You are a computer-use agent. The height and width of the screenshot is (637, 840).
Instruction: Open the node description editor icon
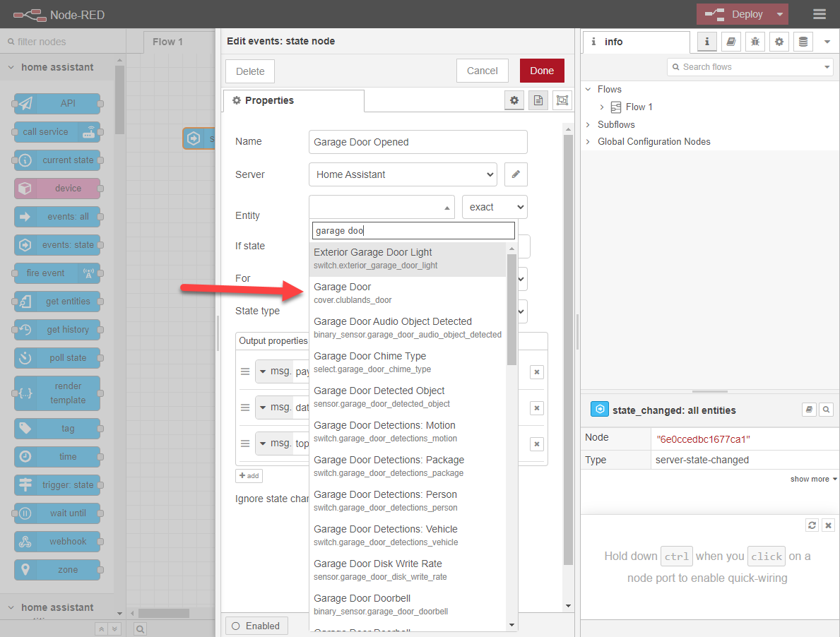pyautogui.click(x=538, y=100)
